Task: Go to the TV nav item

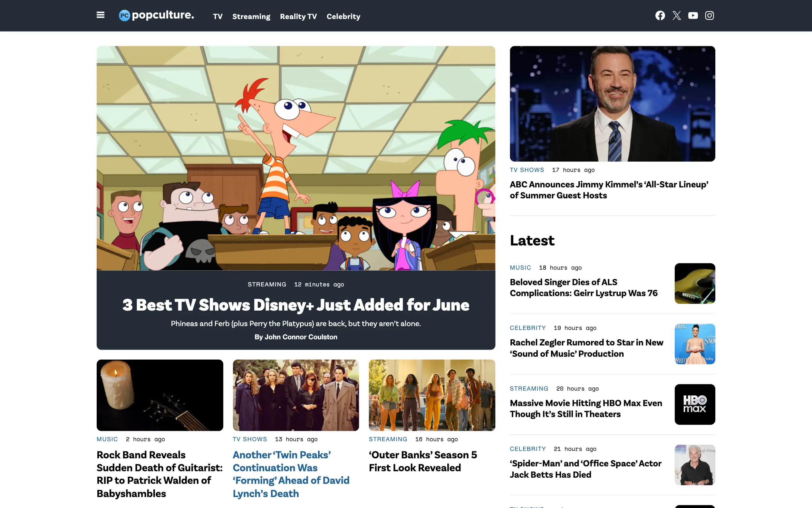Action: click(x=217, y=16)
